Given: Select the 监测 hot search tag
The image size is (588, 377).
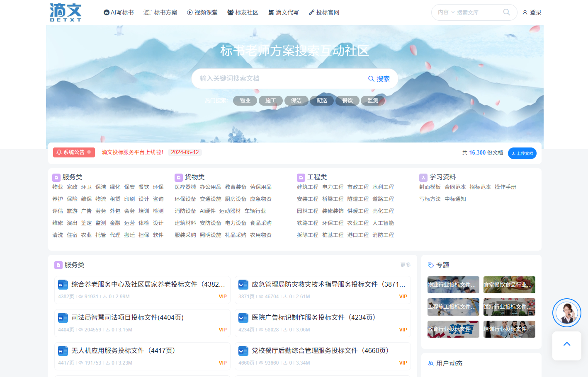Looking at the screenshot, I should click(x=373, y=101).
